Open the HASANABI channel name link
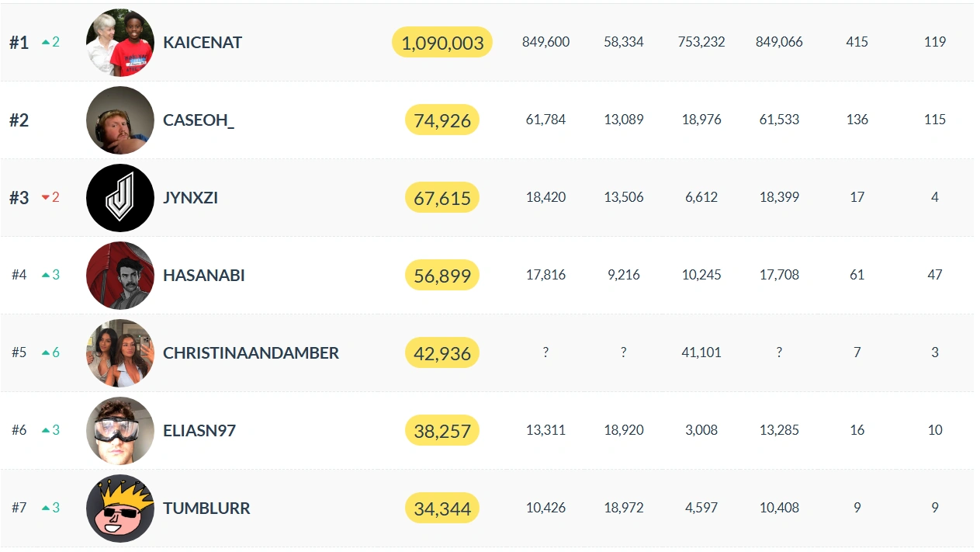This screenshot has height=552, width=980. tap(204, 276)
